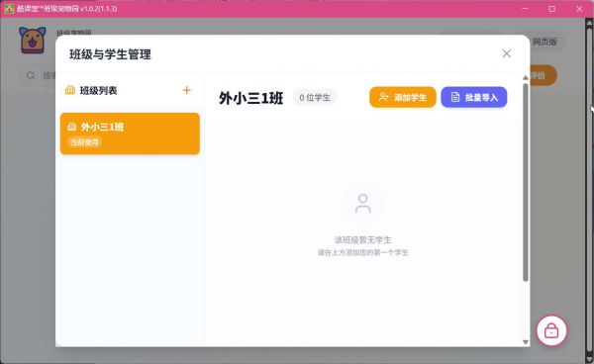This screenshot has width=594, height=364.
Task: Click the 0 位学生 count badge
Action: [x=315, y=98]
